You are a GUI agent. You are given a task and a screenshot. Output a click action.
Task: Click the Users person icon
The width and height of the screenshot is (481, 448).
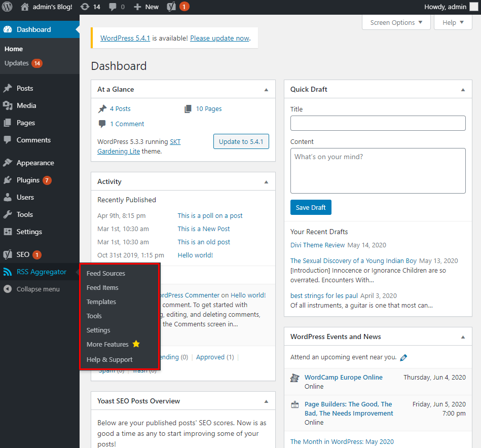click(8, 197)
